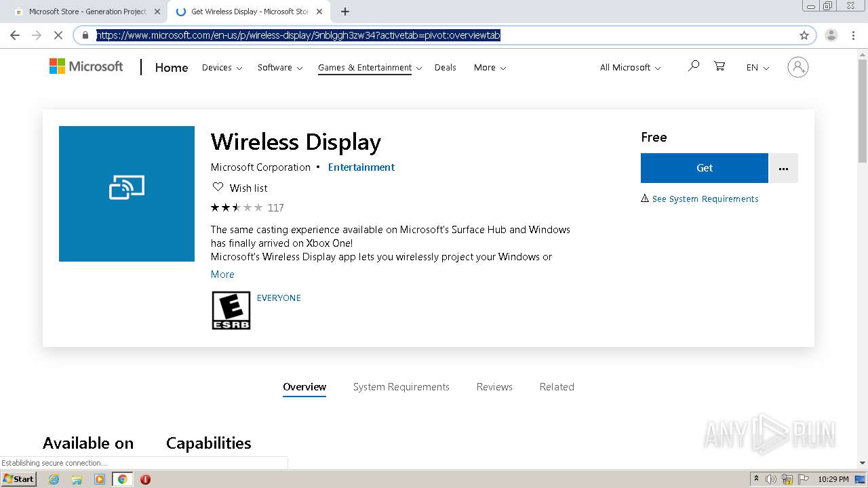Open a new browser tab
Image resolution: width=868 pixels, height=488 pixels.
pos(345,12)
